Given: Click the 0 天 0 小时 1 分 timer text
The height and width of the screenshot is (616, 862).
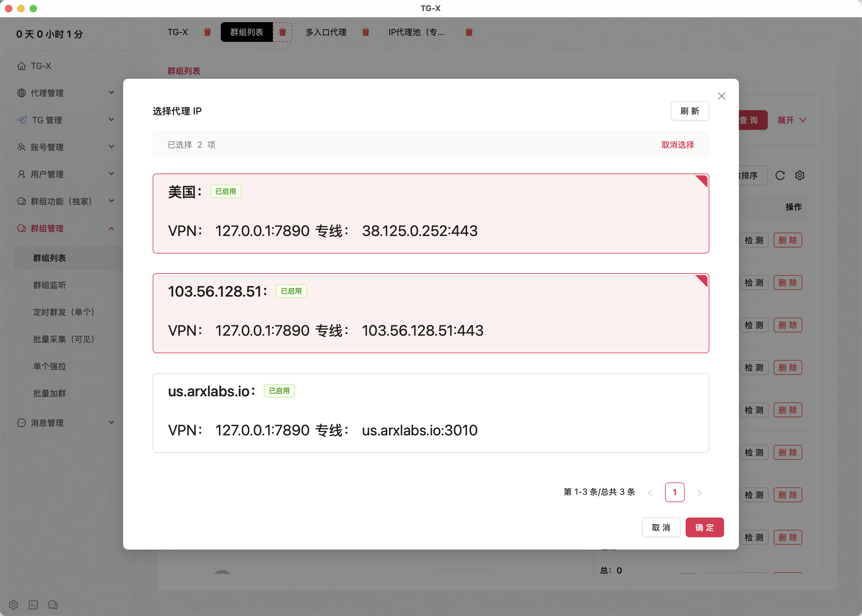Looking at the screenshot, I should 49,34.
